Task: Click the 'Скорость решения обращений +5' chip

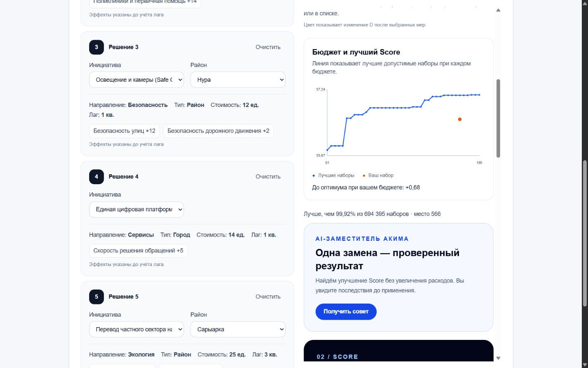Action: click(x=138, y=251)
